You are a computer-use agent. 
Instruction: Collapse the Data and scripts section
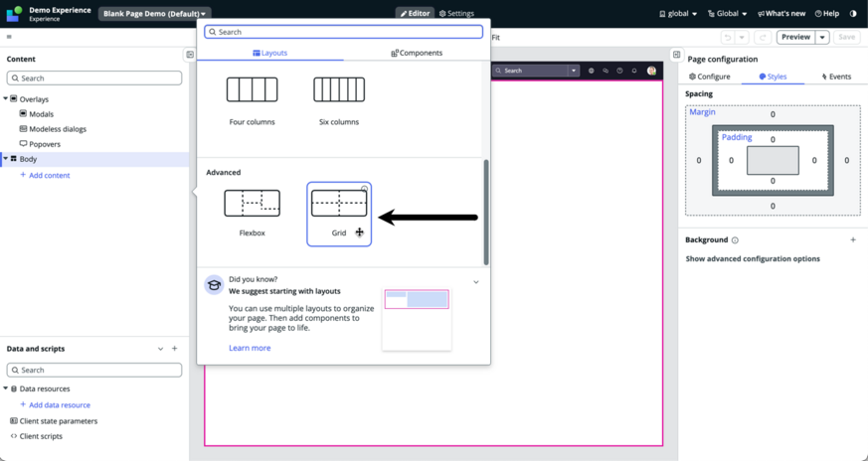point(160,349)
